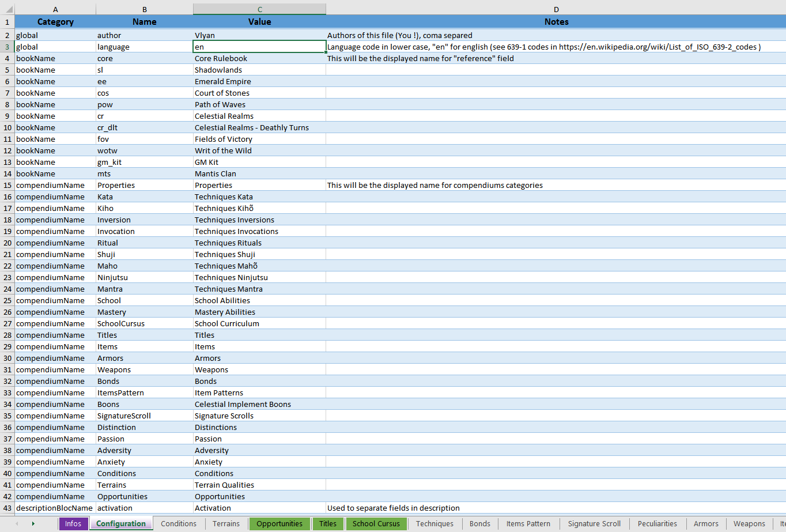Click the select-all triangle above row numbers
Image resolution: width=786 pixels, height=532 pixels.
(x=7, y=9)
